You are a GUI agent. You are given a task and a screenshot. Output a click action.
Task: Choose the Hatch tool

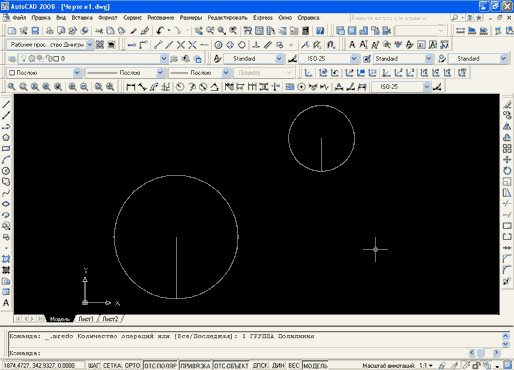(x=6, y=259)
